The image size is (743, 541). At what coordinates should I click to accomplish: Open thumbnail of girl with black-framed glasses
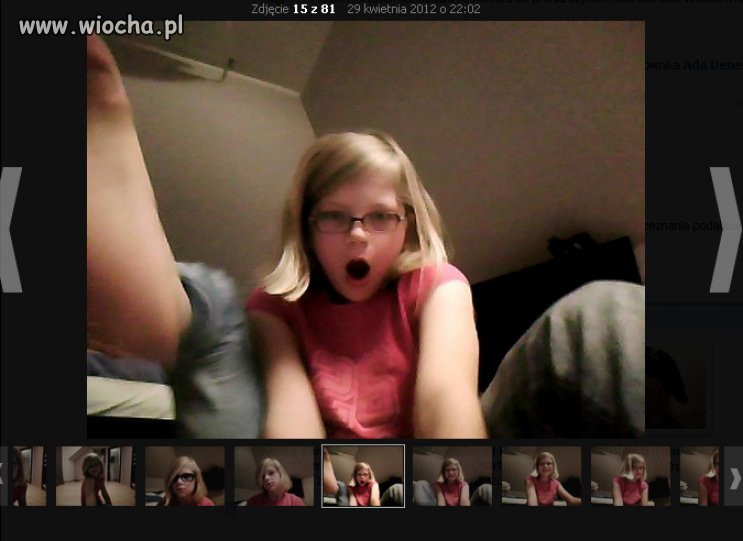(x=185, y=476)
